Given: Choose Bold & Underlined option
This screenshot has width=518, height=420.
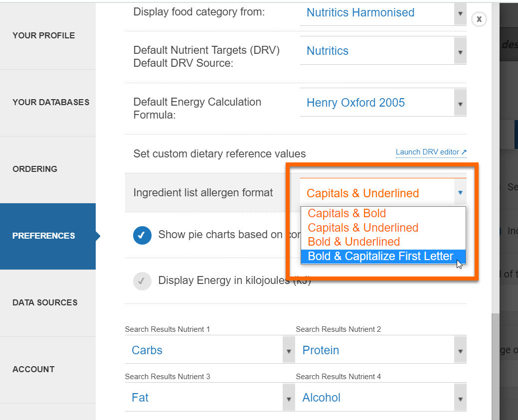Looking at the screenshot, I should click(354, 242).
